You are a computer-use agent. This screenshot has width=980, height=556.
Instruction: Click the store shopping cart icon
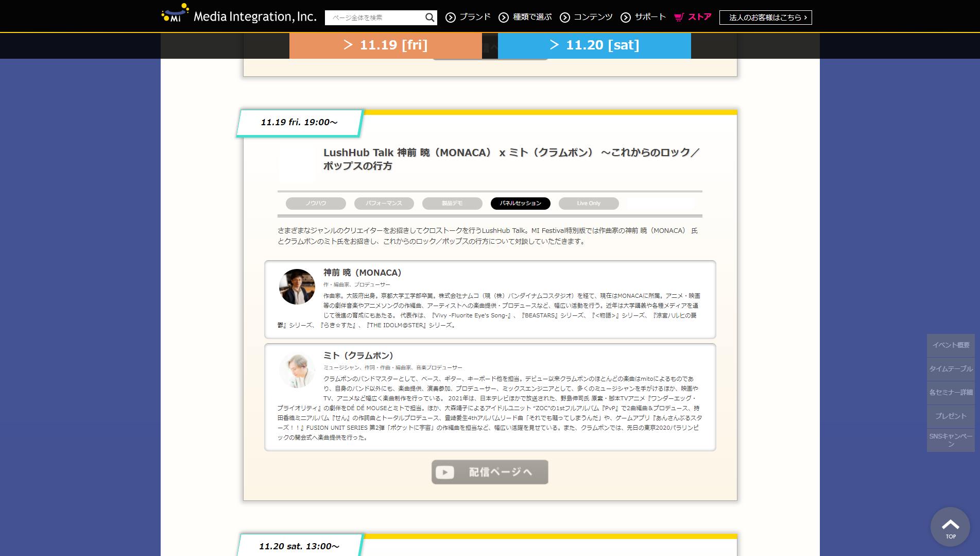tap(679, 17)
